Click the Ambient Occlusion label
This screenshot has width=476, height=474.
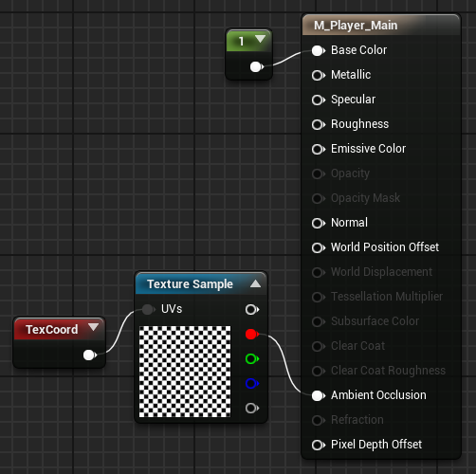pyautogui.click(x=378, y=395)
